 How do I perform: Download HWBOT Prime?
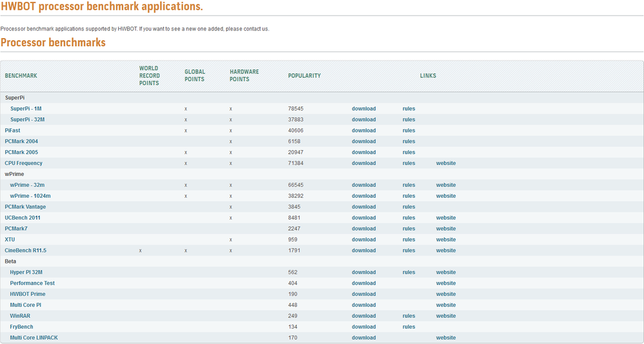click(364, 294)
